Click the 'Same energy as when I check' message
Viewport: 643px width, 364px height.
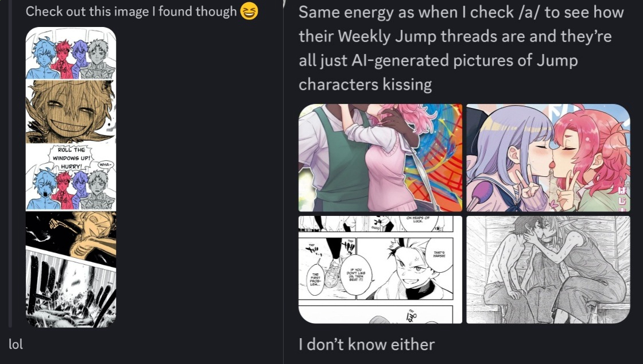(462, 48)
